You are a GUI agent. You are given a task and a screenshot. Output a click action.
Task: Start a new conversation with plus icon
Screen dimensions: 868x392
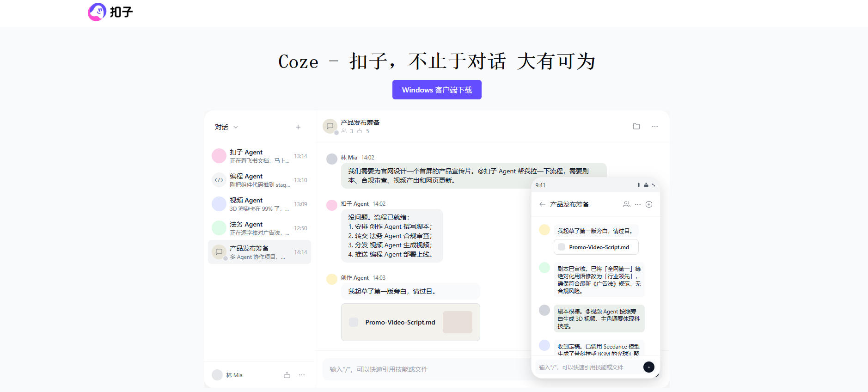(298, 127)
